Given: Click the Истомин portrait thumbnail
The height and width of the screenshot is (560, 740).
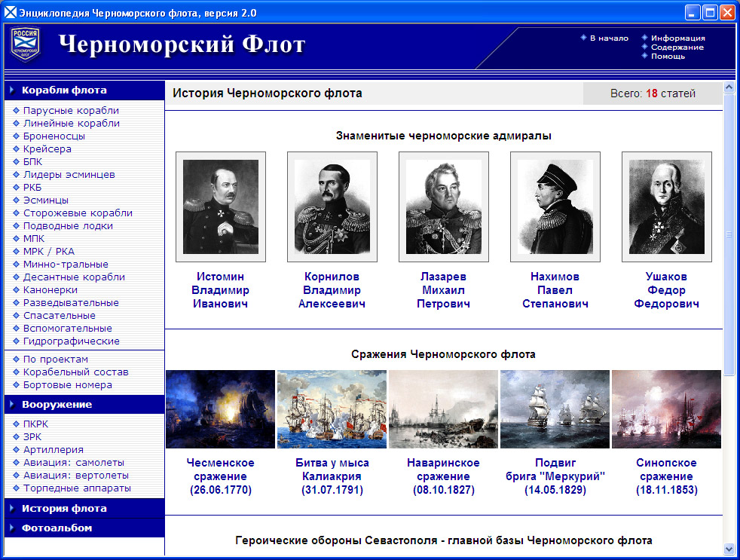Looking at the screenshot, I should click(x=220, y=207).
